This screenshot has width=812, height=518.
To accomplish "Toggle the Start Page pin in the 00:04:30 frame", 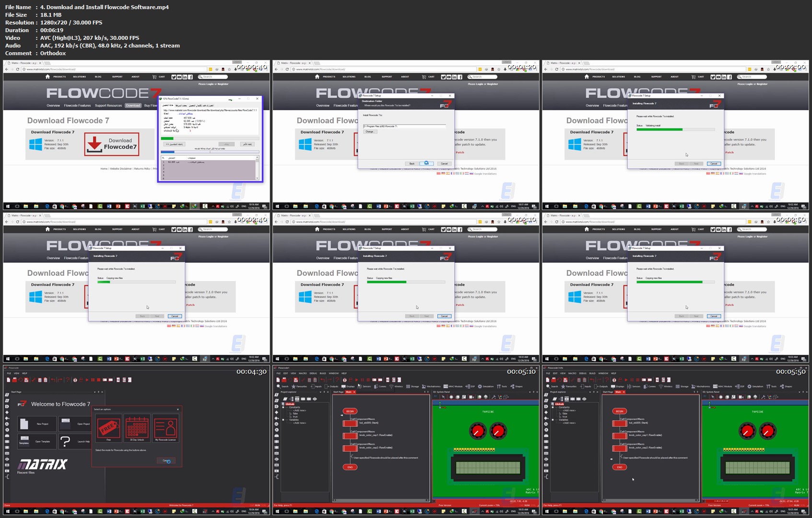I will click(98, 392).
